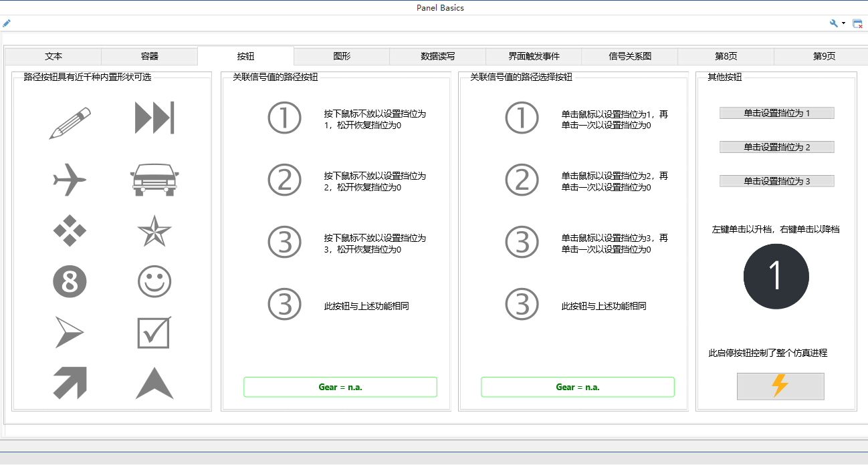
Task: Click the 单击设置挡位为 1 button
Action: pos(777,113)
